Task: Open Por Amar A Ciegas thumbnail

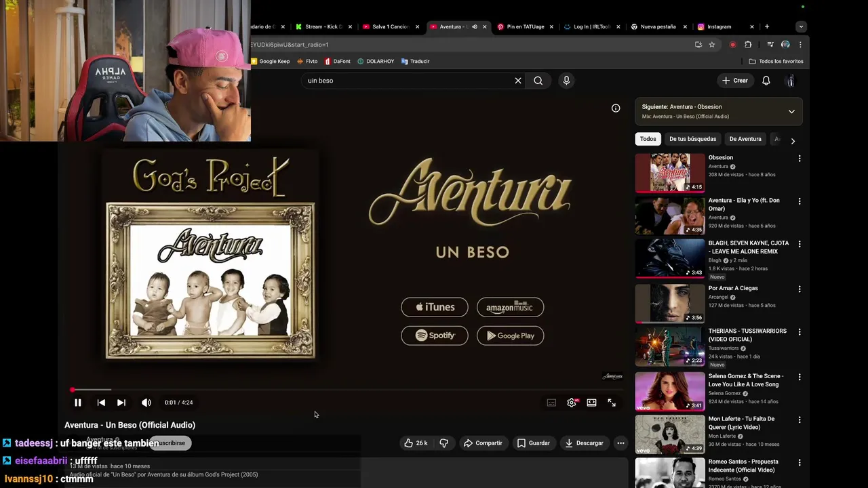Action: click(670, 303)
